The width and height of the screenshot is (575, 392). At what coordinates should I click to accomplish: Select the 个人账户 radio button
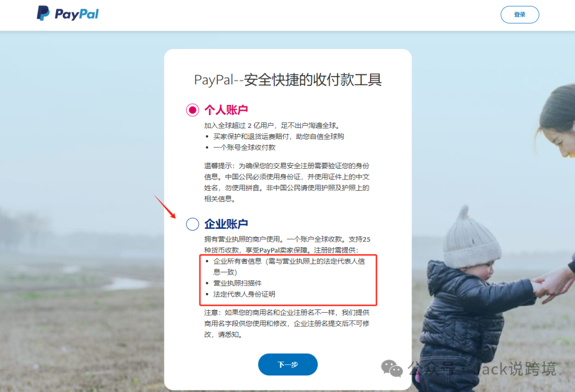click(x=193, y=110)
